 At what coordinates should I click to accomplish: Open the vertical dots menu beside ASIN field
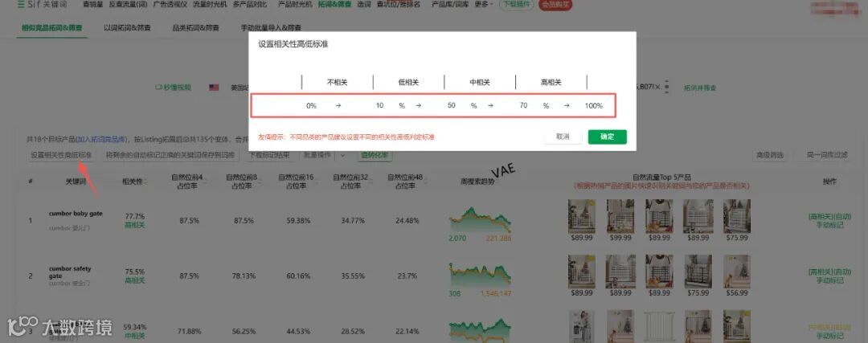[666, 87]
